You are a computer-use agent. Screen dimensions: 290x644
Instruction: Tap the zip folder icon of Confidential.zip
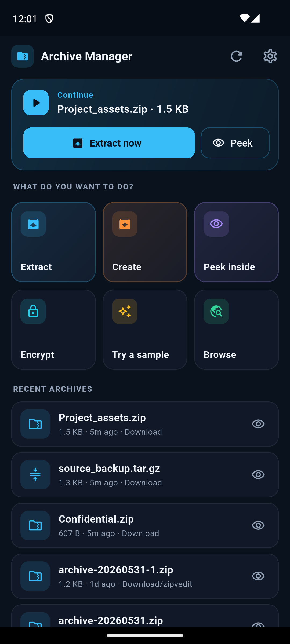(x=35, y=525)
